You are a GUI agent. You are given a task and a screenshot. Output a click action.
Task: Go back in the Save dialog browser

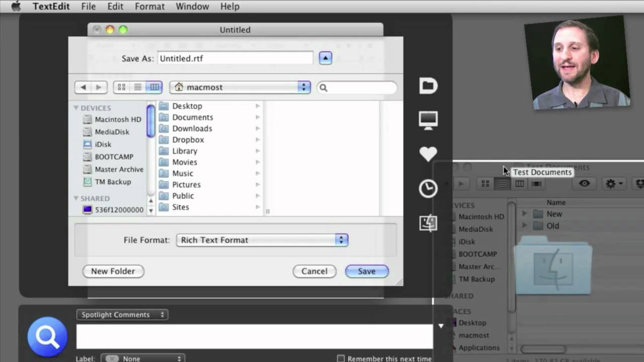83,87
